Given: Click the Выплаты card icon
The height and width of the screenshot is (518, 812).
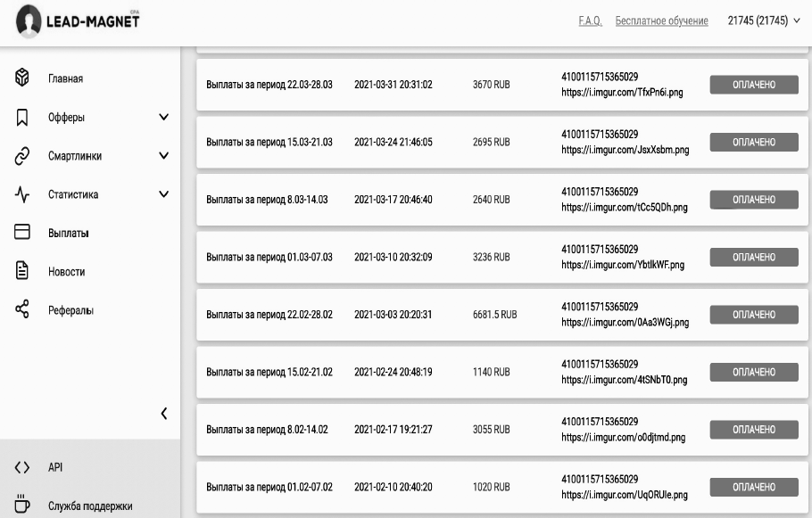Looking at the screenshot, I should coord(22,232).
